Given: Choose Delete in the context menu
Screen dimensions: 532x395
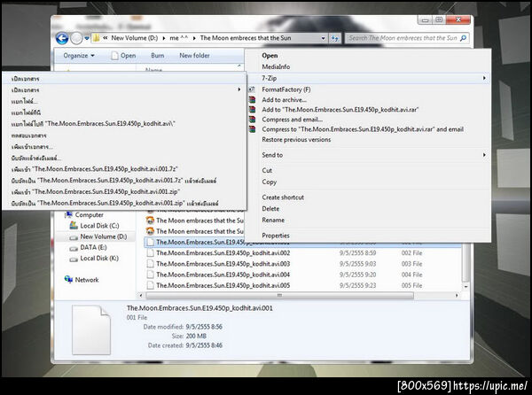Looking at the screenshot, I should point(367,209).
